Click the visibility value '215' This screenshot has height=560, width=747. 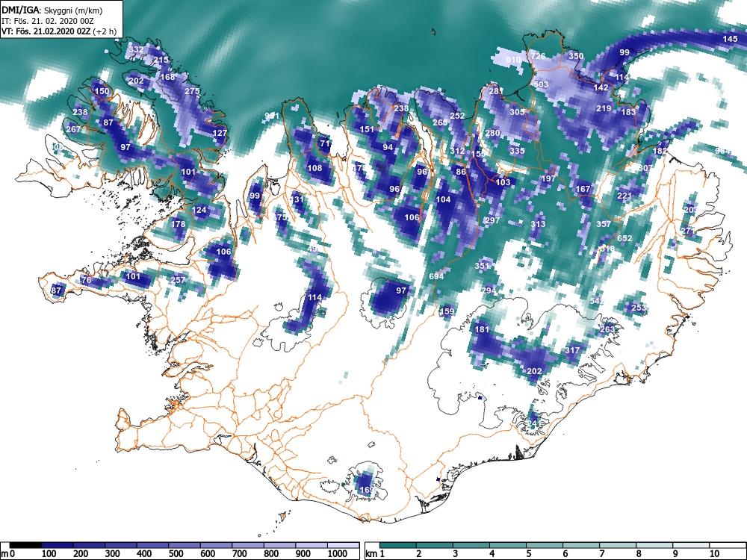161,60
